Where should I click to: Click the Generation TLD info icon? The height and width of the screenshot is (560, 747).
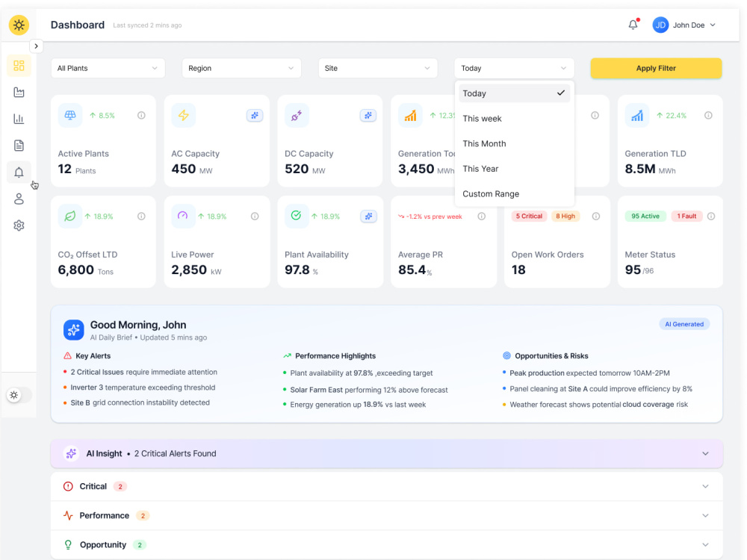click(708, 115)
